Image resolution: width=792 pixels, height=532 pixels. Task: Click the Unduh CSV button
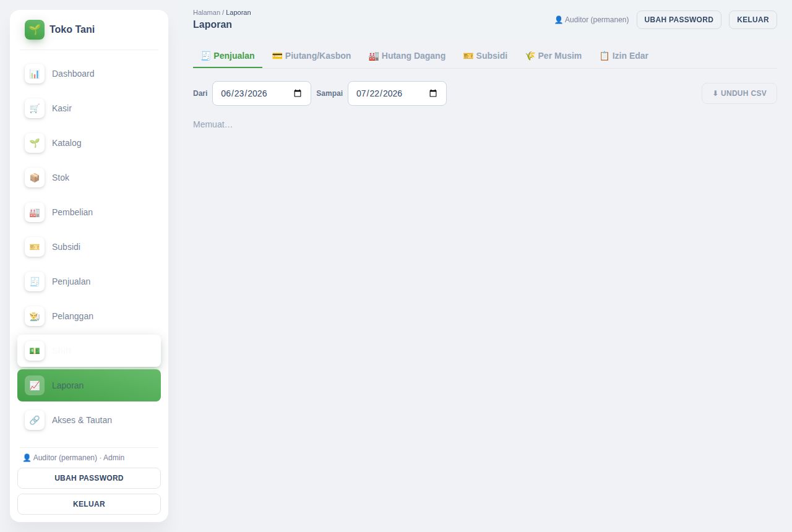pyautogui.click(x=739, y=93)
